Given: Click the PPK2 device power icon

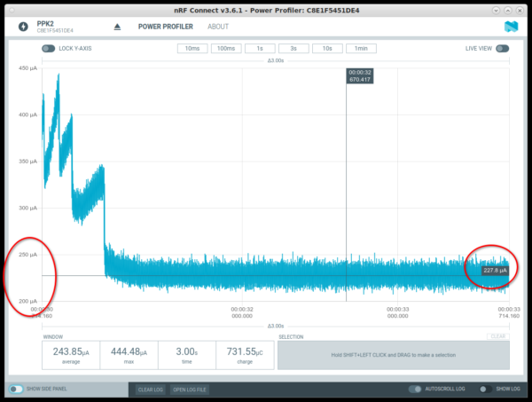Looking at the screenshot, I should pos(22,27).
